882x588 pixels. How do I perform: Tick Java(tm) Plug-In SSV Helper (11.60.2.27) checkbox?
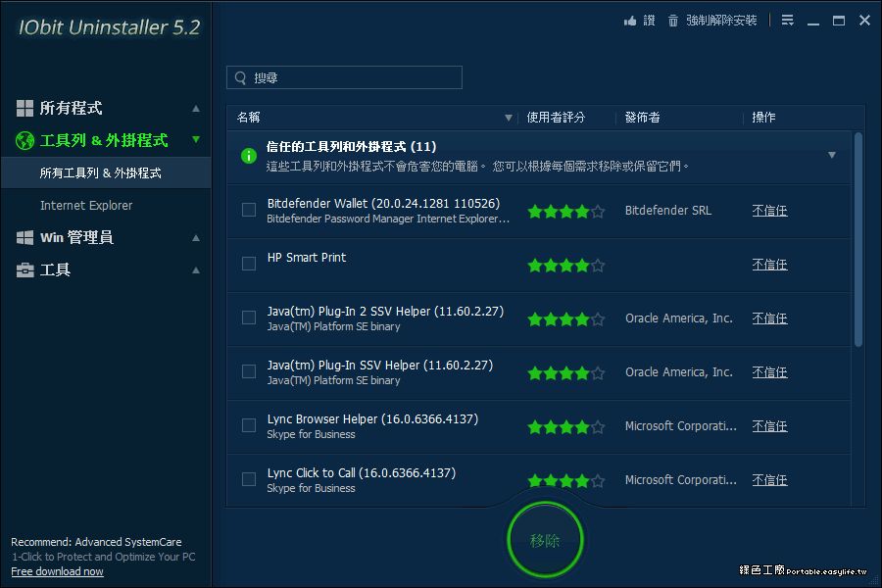pos(249,371)
